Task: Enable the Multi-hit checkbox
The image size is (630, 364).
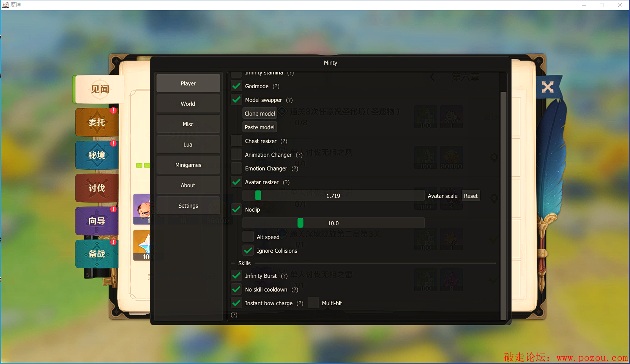Action: tap(313, 303)
